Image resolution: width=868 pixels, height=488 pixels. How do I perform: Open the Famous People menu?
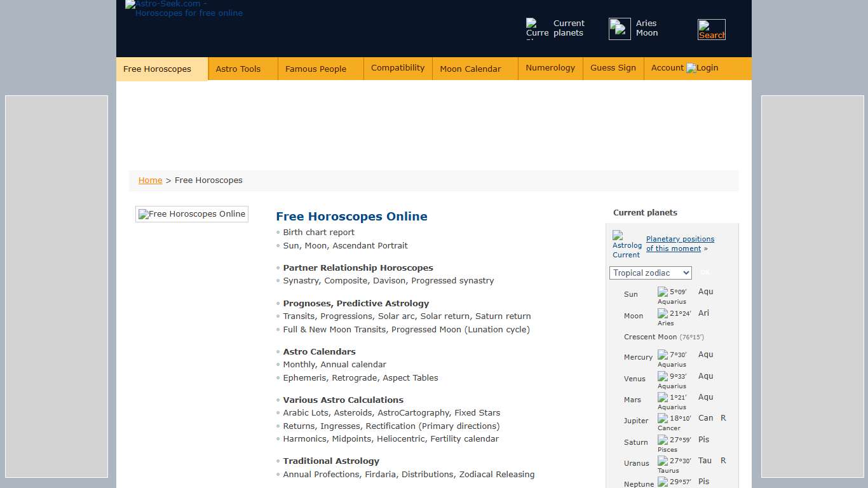(x=316, y=69)
